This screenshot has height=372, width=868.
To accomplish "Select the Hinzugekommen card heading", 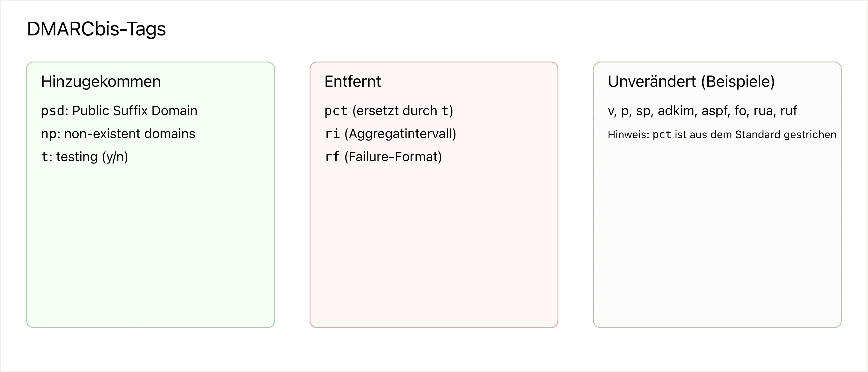I will click(101, 81).
